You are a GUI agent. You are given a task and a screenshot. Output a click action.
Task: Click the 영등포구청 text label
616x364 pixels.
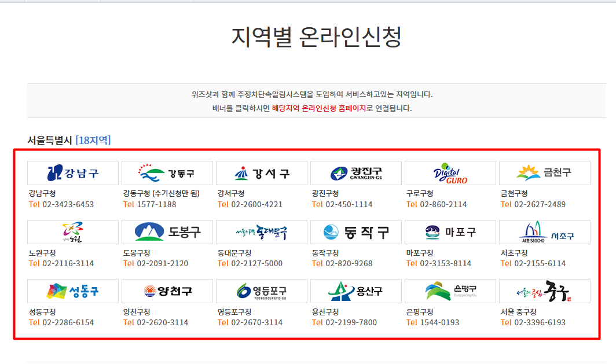pyautogui.click(x=234, y=312)
